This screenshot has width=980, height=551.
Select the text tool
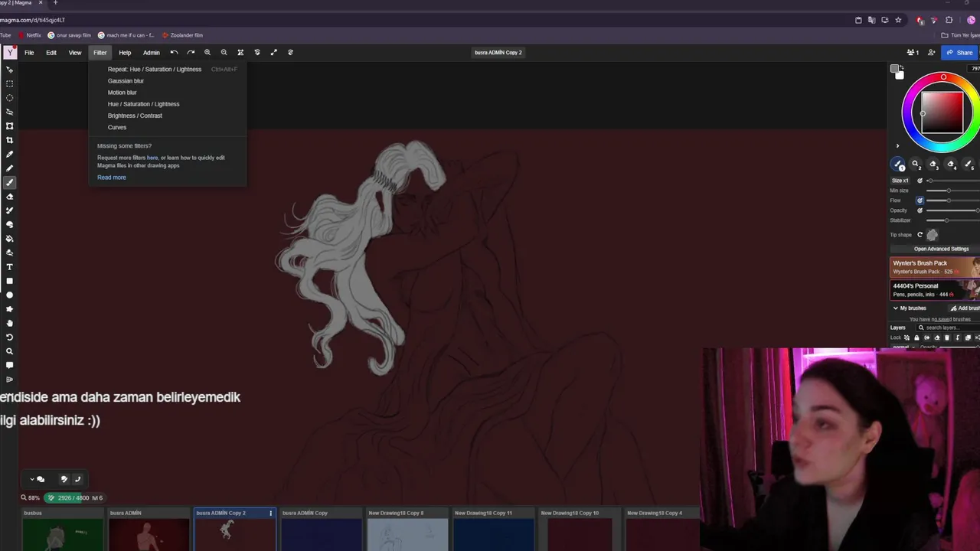[x=10, y=267]
